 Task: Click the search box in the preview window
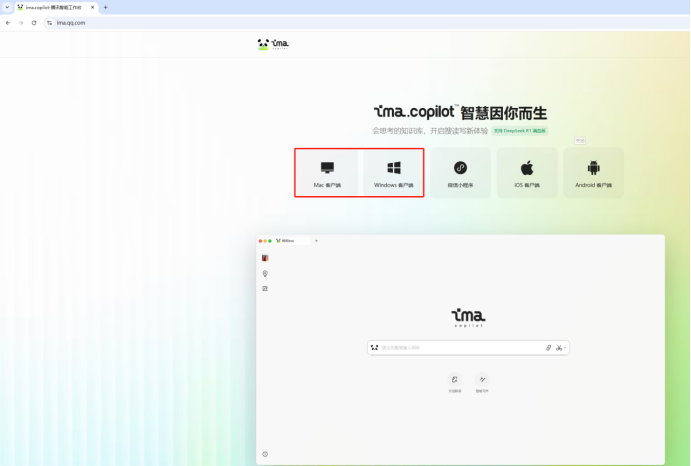click(x=468, y=348)
